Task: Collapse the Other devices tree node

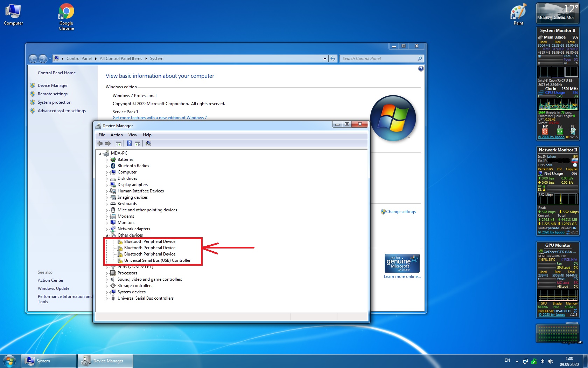Action: [x=107, y=236]
